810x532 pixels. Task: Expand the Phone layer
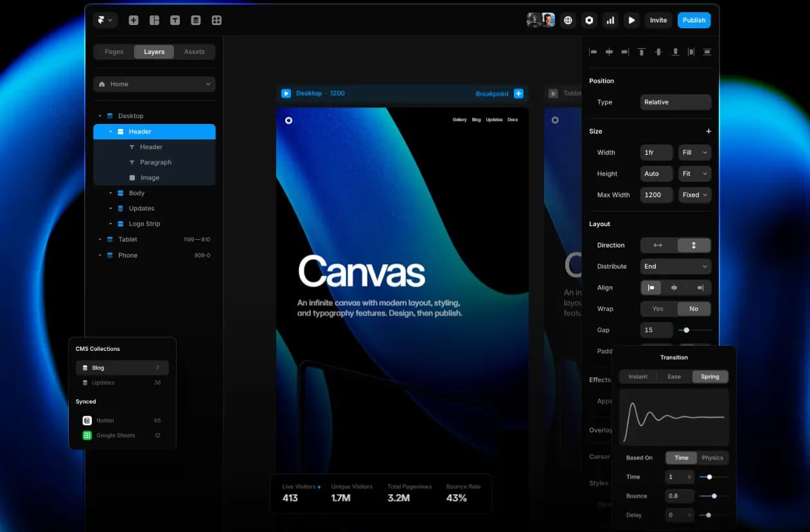tap(100, 256)
